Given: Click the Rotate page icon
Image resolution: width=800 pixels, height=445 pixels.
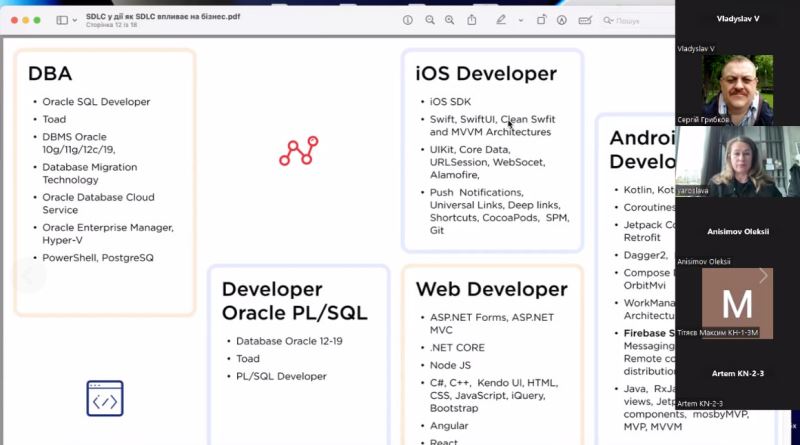Looking at the screenshot, I should [541, 20].
